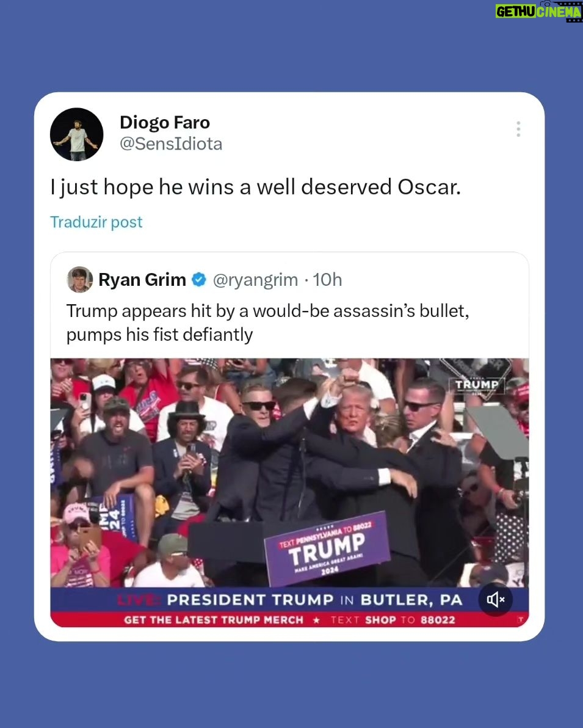Open the 10h timestamp of quoted post
Viewport: 583px width, 728px height.
pyautogui.click(x=327, y=280)
